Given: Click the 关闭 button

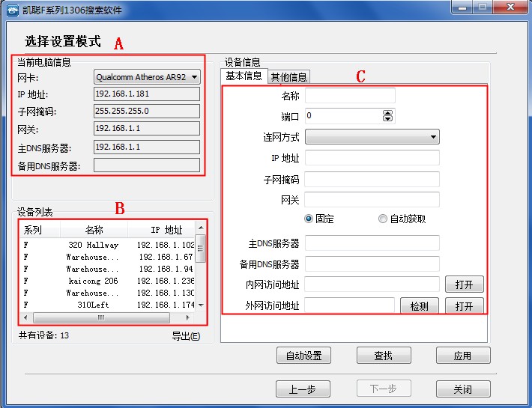Looking at the screenshot, I should (463, 389).
